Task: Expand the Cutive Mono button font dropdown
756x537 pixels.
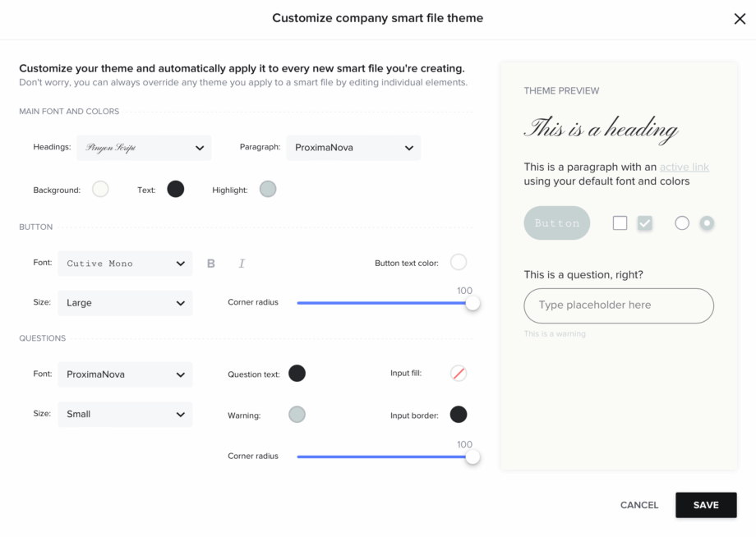Action: 125,264
